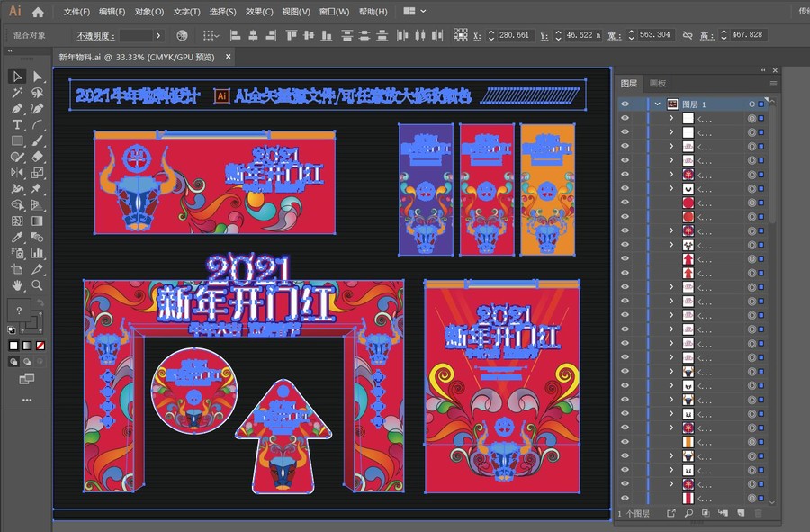Choose the Magic Wand tool
Screen dimensions: 810x532
(x=17, y=93)
